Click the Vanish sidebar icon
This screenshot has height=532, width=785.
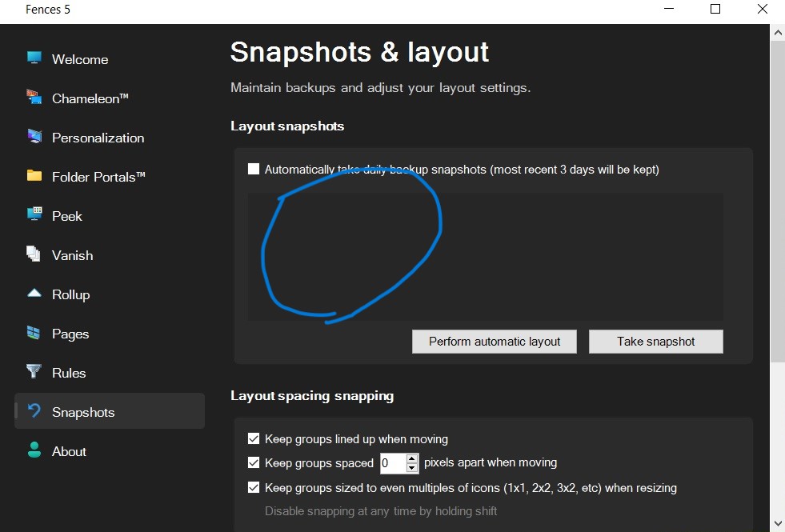click(34, 254)
